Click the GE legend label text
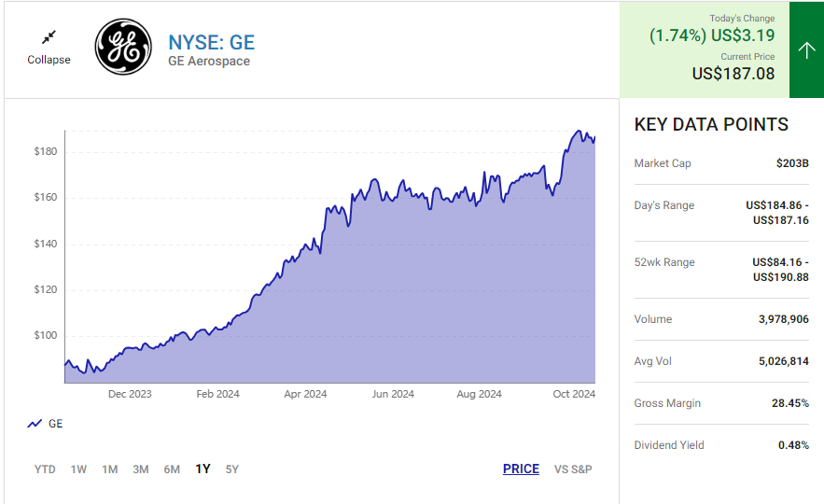Image resolution: width=824 pixels, height=504 pixels. point(55,424)
